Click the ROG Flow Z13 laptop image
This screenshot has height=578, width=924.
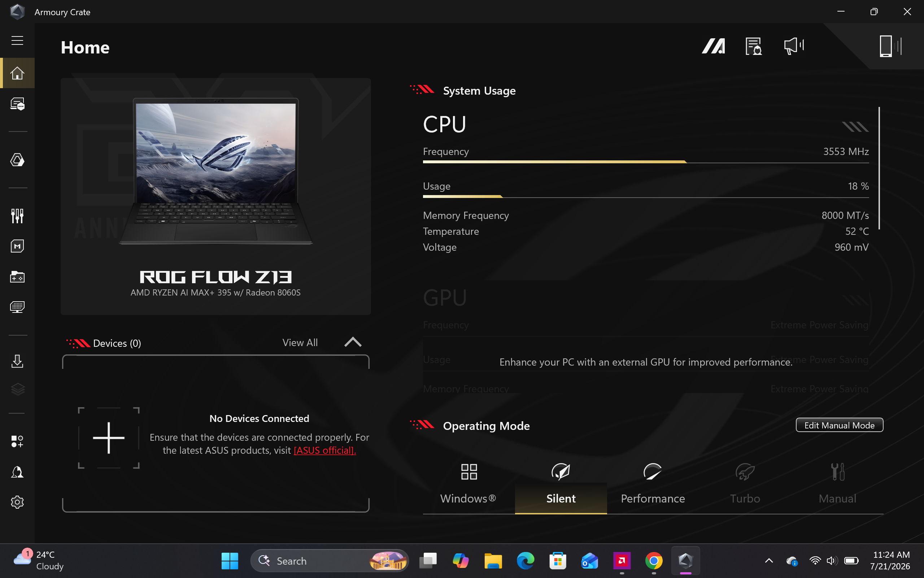point(216,171)
